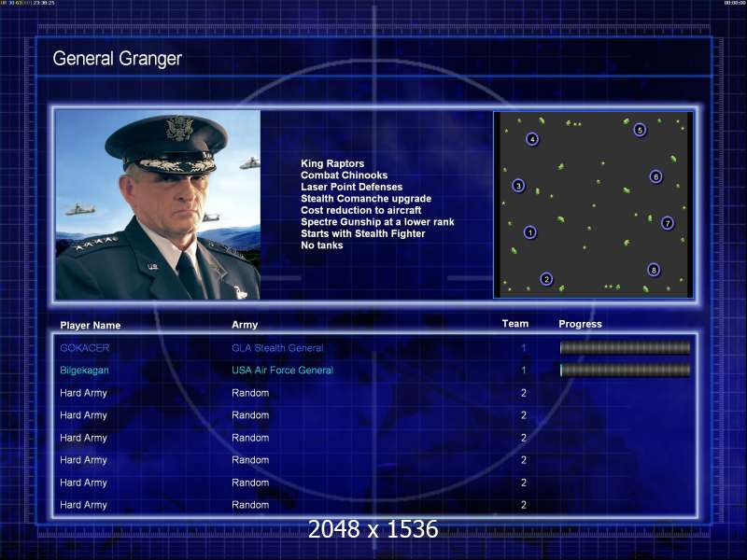Select player name Bilgekagan
This screenshot has width=747, height=560.
tap(84, 371)
